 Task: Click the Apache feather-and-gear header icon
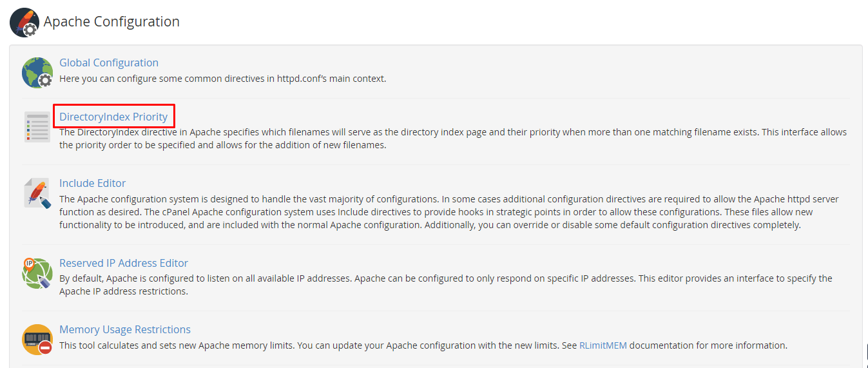tap(24, 23)
